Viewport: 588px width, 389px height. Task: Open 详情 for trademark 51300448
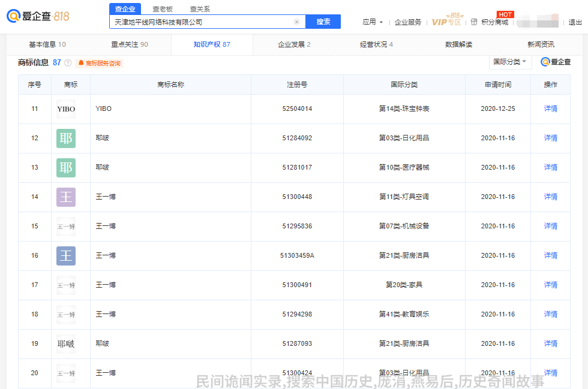tap(551, 197)
